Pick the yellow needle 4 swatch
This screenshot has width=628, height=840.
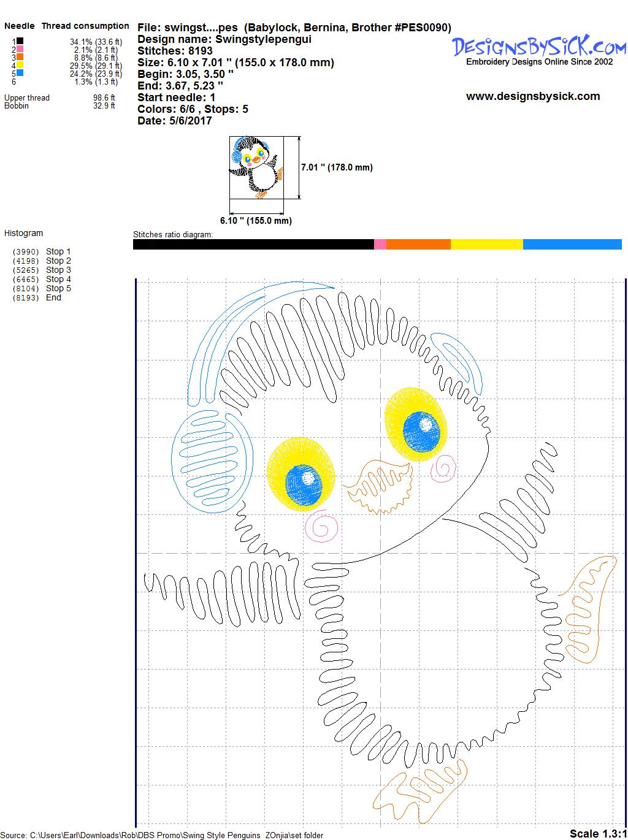pyautogui.click(x=20, y=65)
